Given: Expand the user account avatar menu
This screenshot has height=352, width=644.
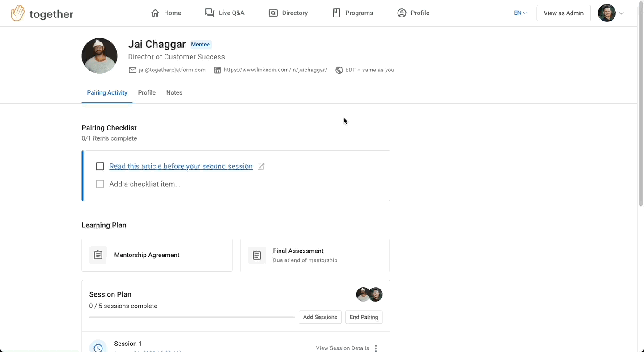Looking at the screenshot, I should pos(611,13).
